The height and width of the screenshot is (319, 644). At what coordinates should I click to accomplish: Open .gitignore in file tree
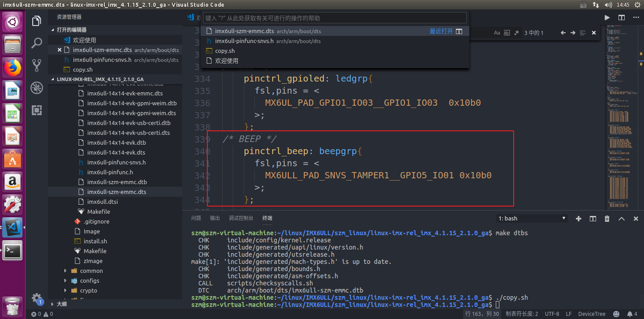pos(115,221)
